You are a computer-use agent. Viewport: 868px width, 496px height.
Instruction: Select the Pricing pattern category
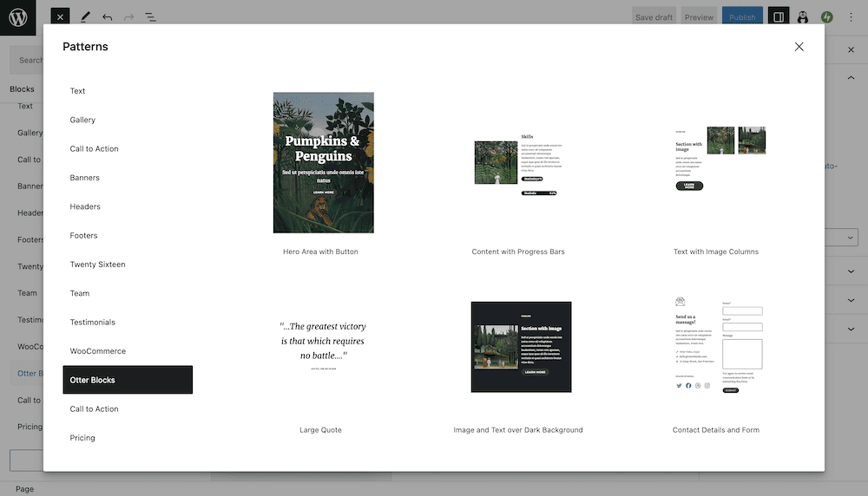[x=128, y=437]
